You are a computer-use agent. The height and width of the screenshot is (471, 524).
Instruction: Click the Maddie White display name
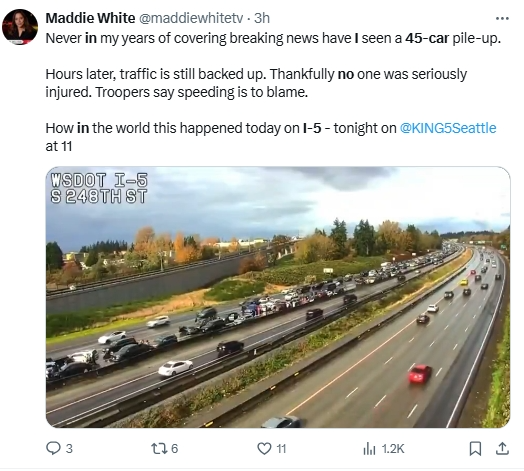(x=90, y=18)
